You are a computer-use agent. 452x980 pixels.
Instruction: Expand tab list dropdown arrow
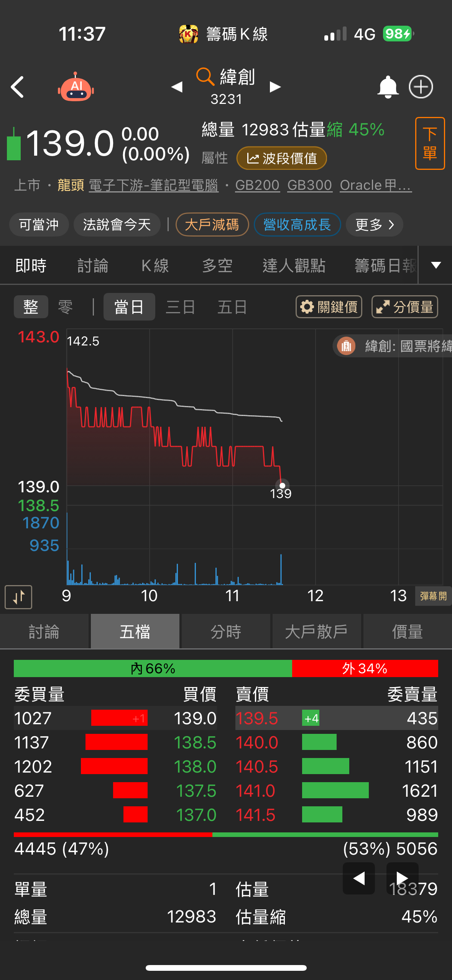436,265
